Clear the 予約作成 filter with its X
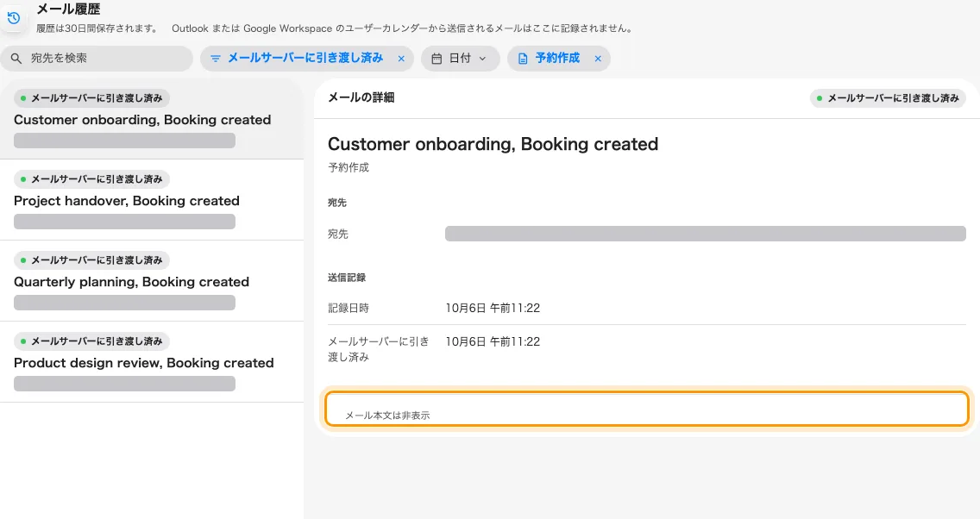 pos(598,59)
